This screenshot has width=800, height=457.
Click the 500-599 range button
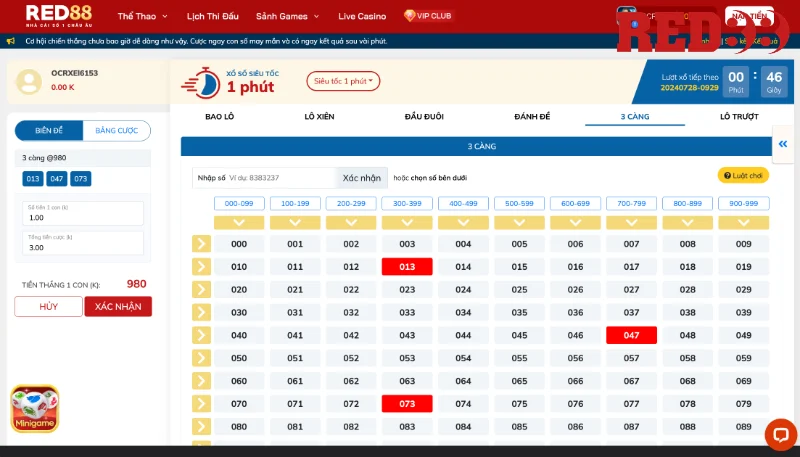click(519, 204)
